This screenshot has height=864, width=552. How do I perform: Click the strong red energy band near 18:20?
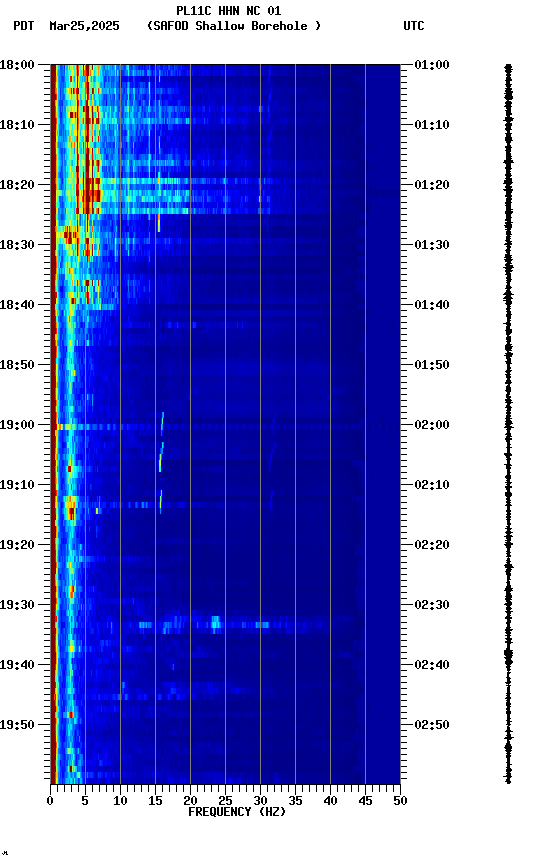tap(91, 193)
